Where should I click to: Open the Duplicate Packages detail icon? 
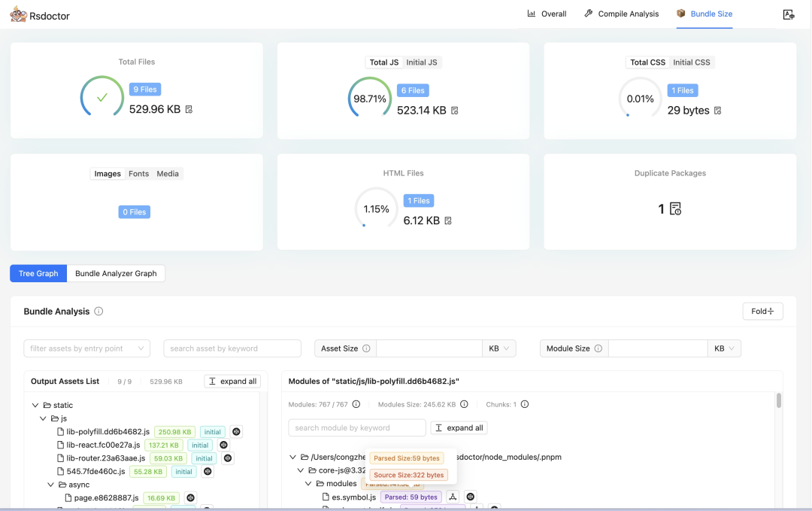[675, 209]
